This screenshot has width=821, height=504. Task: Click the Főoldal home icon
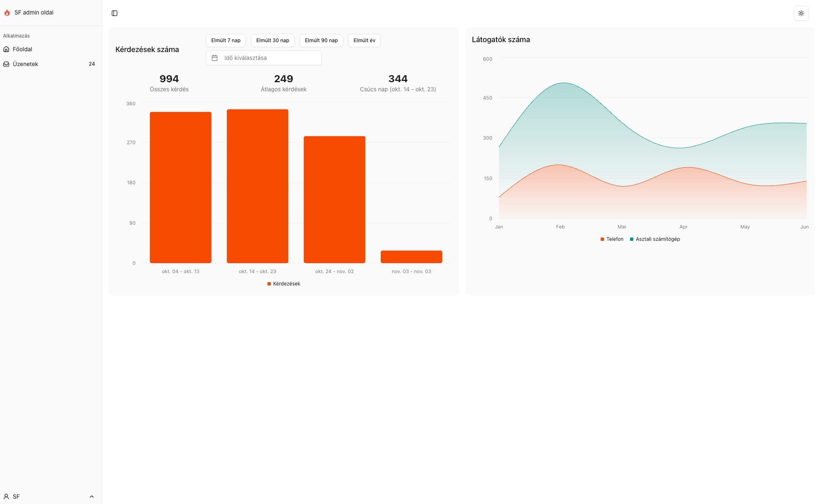pos(6,49)
